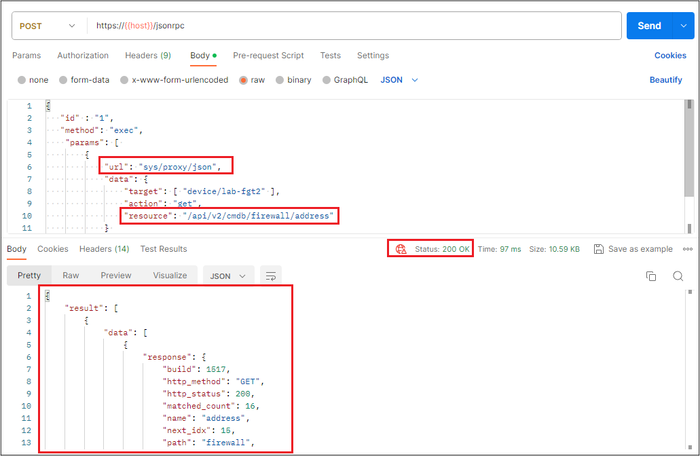
Task: Open the response Body tab
Action: tap(17, 249)
